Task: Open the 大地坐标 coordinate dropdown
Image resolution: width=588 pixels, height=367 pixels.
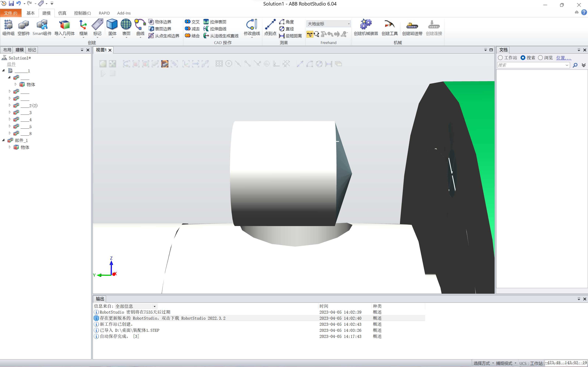Action: (x=348, y=24)
